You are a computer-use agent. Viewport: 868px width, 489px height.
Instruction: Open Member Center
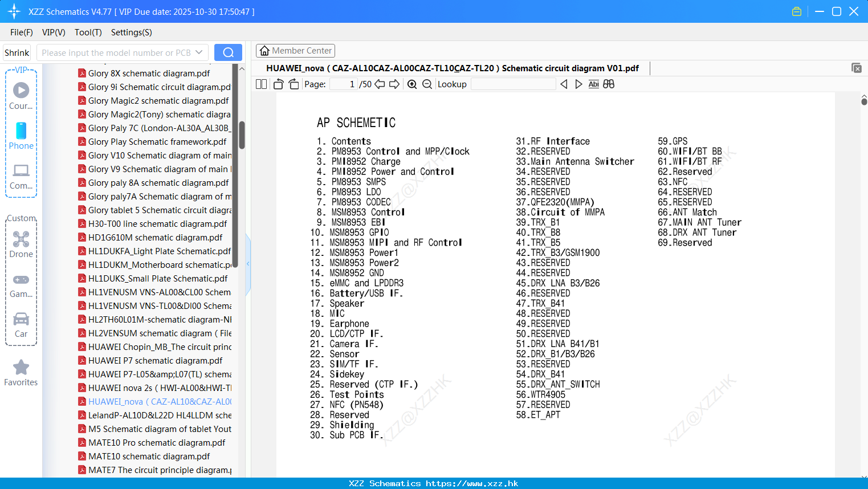coord(295,51)
